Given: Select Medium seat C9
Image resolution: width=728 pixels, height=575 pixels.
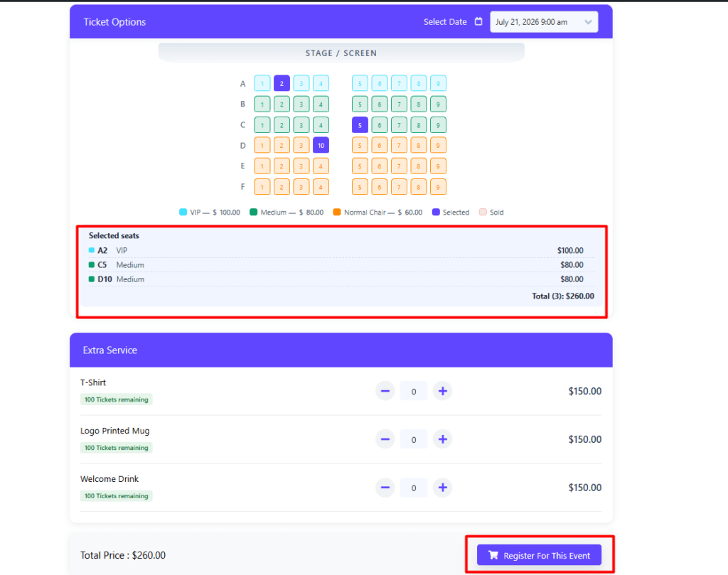Looking at the screenshot, I should tap(438, 125).
